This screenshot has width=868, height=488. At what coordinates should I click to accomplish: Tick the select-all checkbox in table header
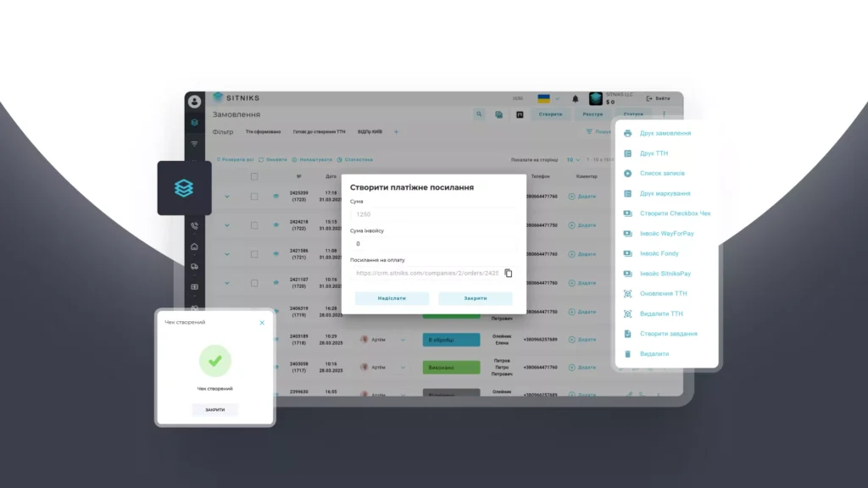click(254, 176)
